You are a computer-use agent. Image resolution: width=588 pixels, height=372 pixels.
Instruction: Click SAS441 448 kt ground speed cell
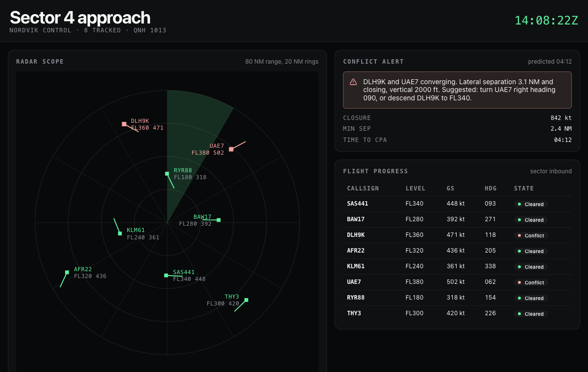pos(456,204)
